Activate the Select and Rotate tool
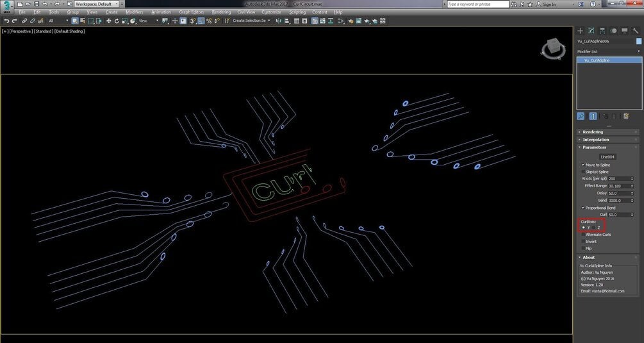 click(x=117, y=21)
